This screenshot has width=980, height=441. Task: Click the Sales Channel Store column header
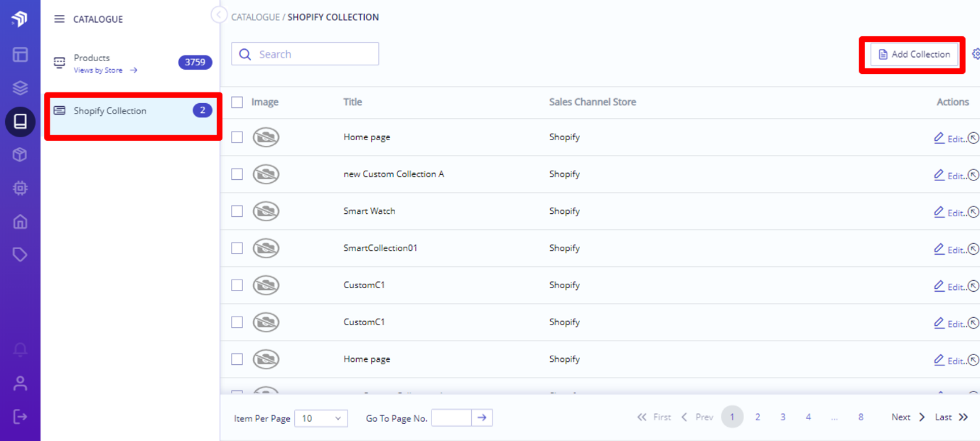point(593,102)
